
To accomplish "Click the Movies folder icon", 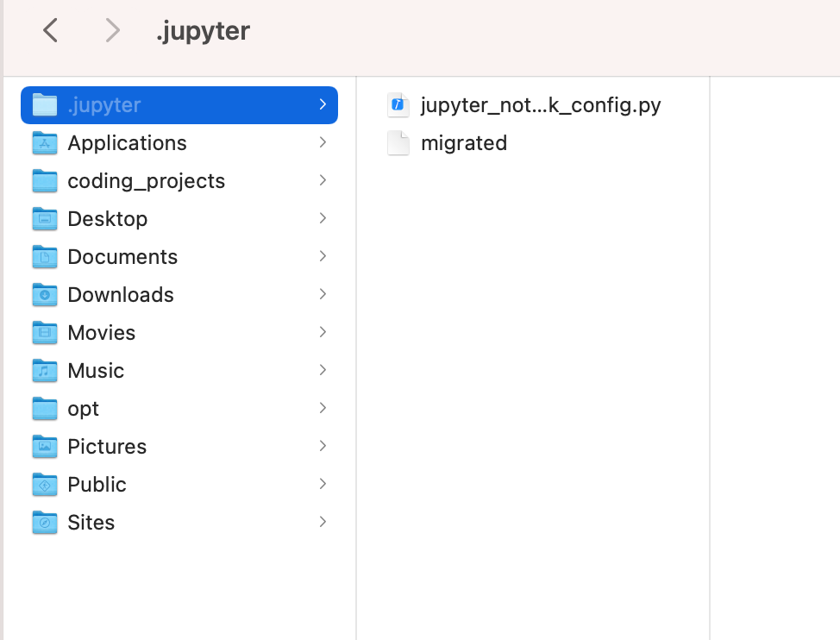I will pos(45,333).
